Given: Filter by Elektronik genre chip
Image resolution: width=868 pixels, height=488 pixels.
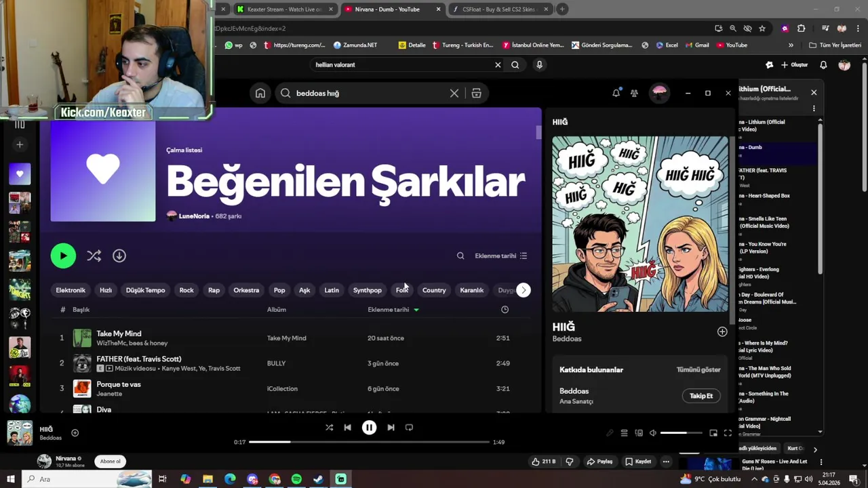Looking at the screenshot, I should click(71, 290).
